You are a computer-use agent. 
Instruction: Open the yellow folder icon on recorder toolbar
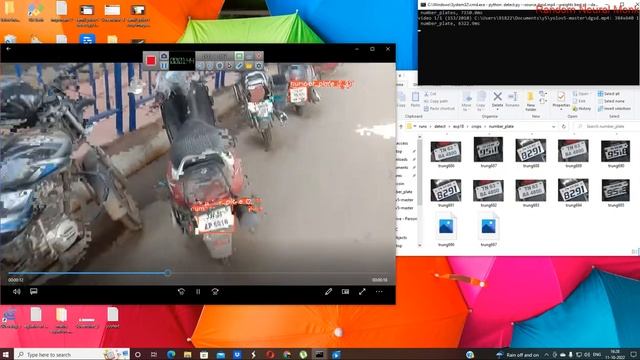[249, 65]
